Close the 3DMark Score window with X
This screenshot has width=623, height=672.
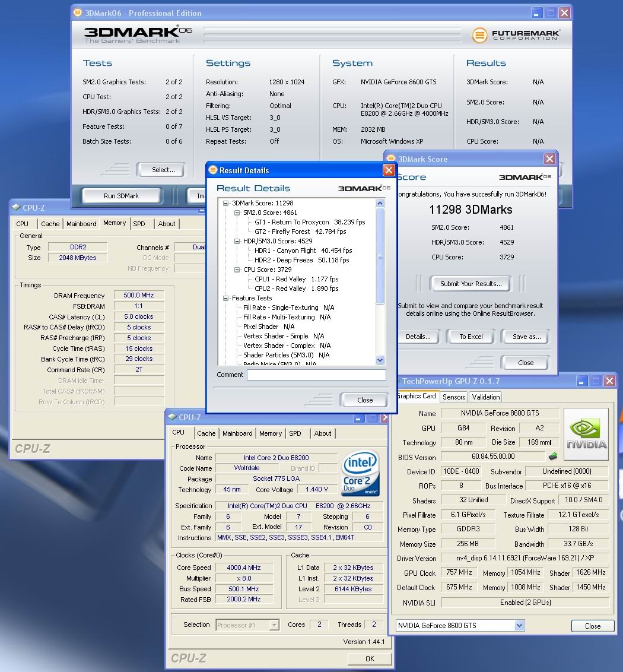pos(550,159)
